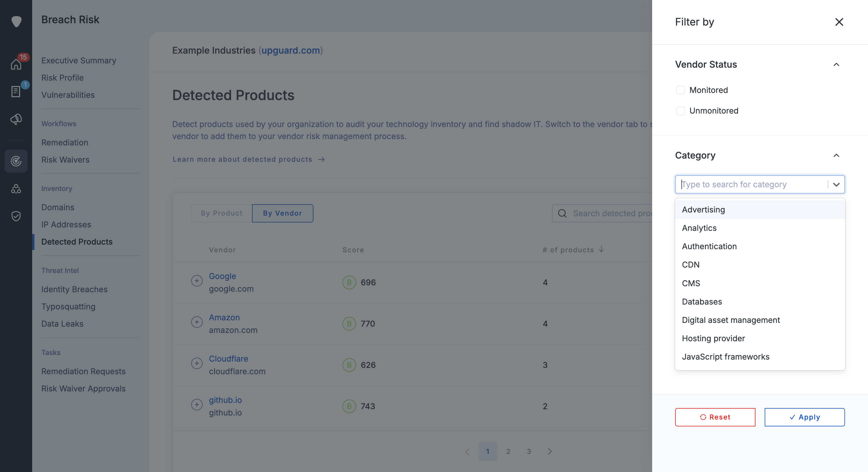The height and width of the screenshot is (472, 868).
Task: Close the Filter by panel
Action: (839, 22)
